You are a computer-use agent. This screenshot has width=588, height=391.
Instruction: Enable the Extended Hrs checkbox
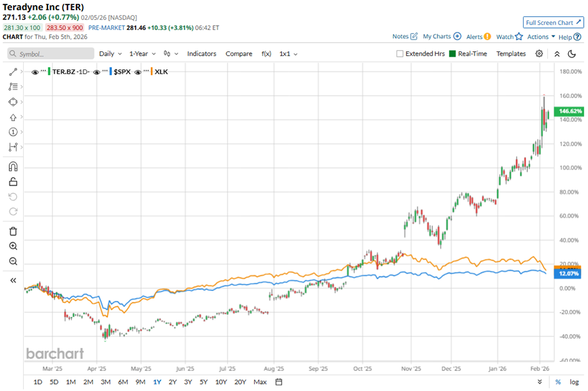point(400,54)
